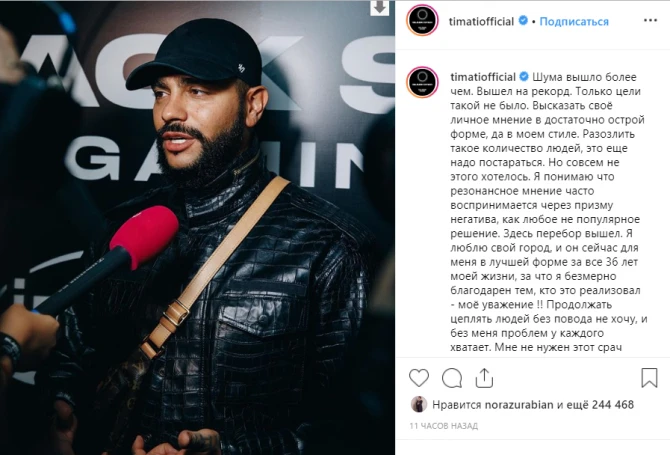This screenshot has height=455, width=670.
Task: Share the post via the upload arrow icon
Action: pyautogui.click(x=484, y=378)
